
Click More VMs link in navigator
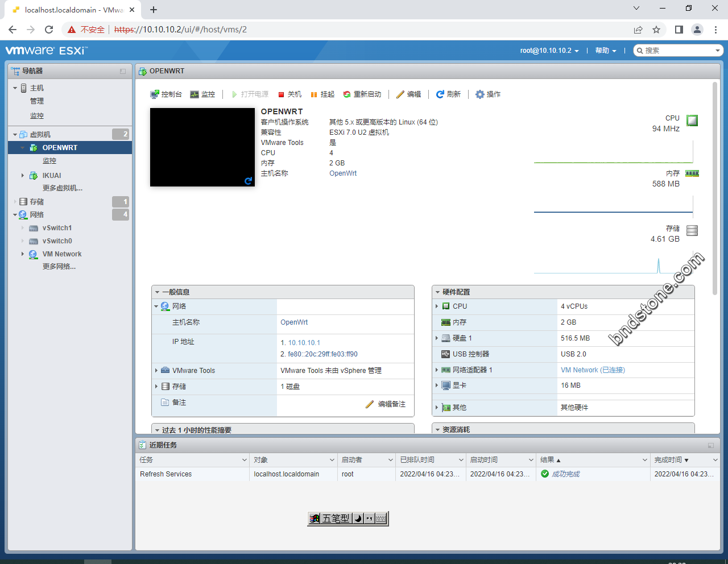[x=63, y=188]
